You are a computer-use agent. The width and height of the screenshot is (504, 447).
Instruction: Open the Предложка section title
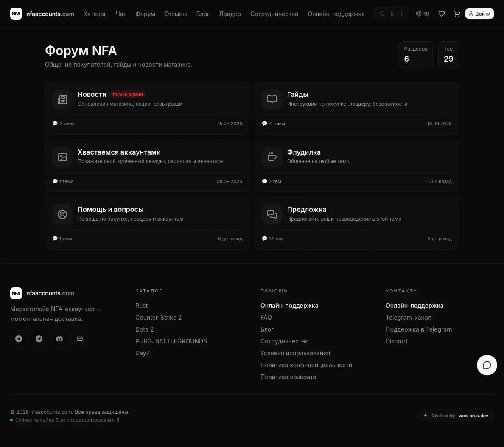click(x=307, y=209)
